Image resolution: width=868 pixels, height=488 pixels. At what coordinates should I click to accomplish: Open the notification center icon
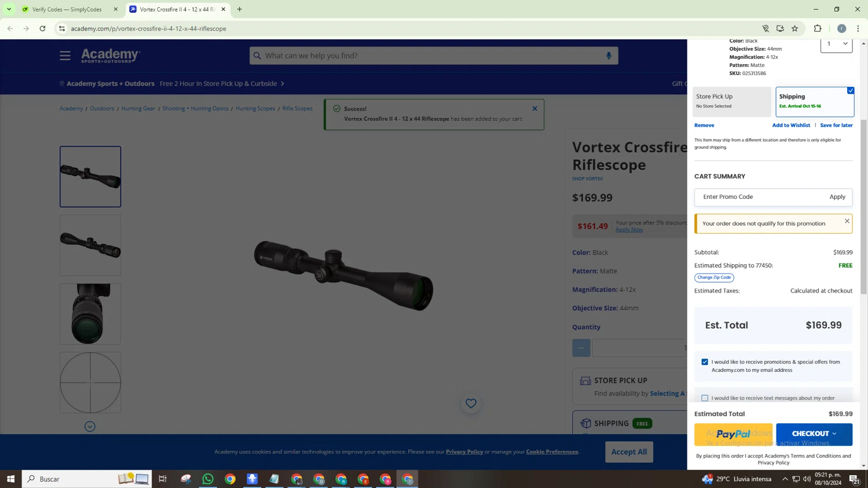[854, 479]
